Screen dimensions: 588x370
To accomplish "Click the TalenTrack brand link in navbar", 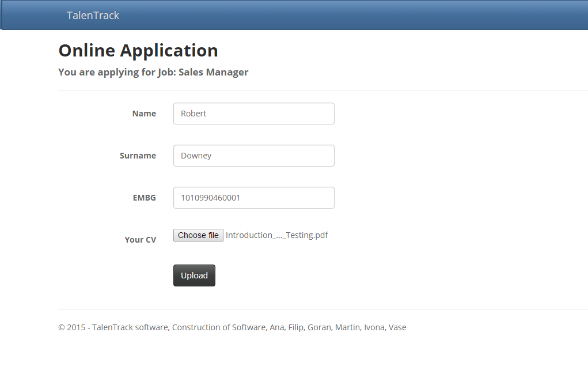I will point(93,16).
